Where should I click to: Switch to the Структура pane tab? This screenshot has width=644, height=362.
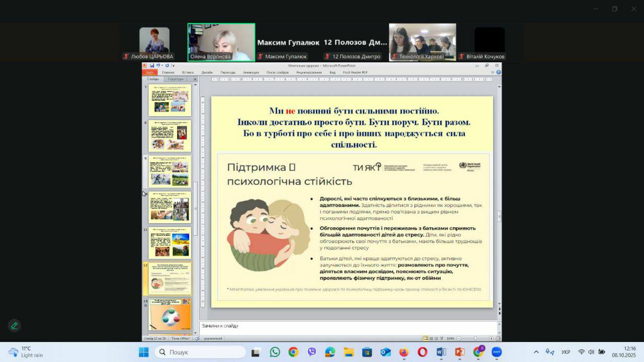176,79
